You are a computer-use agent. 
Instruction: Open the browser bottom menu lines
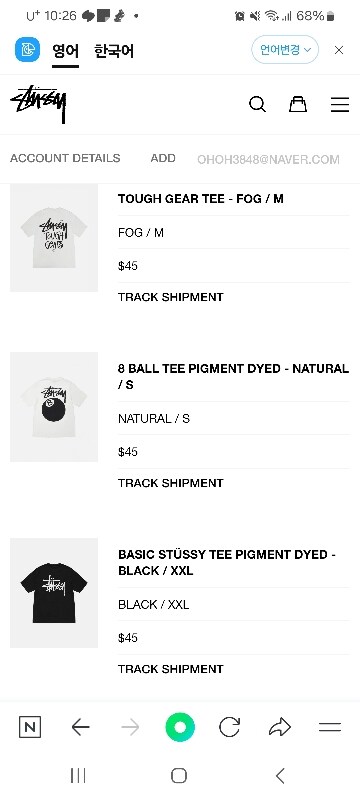[329, 727]
